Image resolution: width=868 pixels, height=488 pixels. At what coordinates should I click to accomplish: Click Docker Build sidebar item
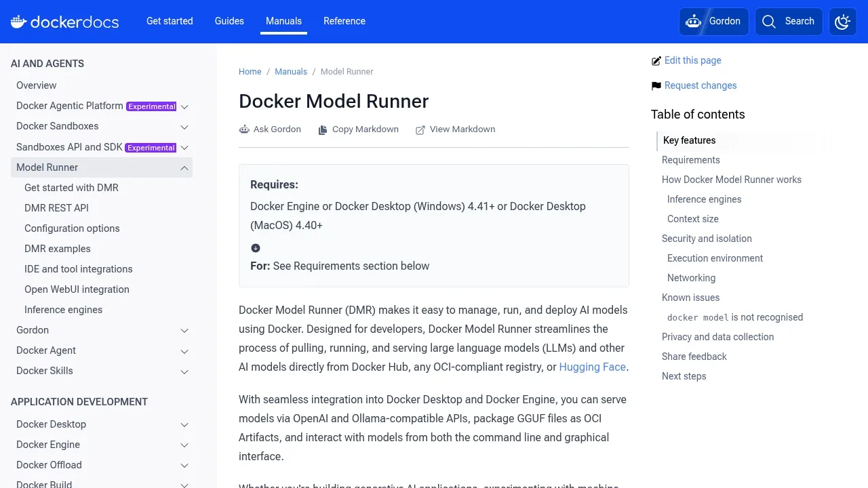44,483
